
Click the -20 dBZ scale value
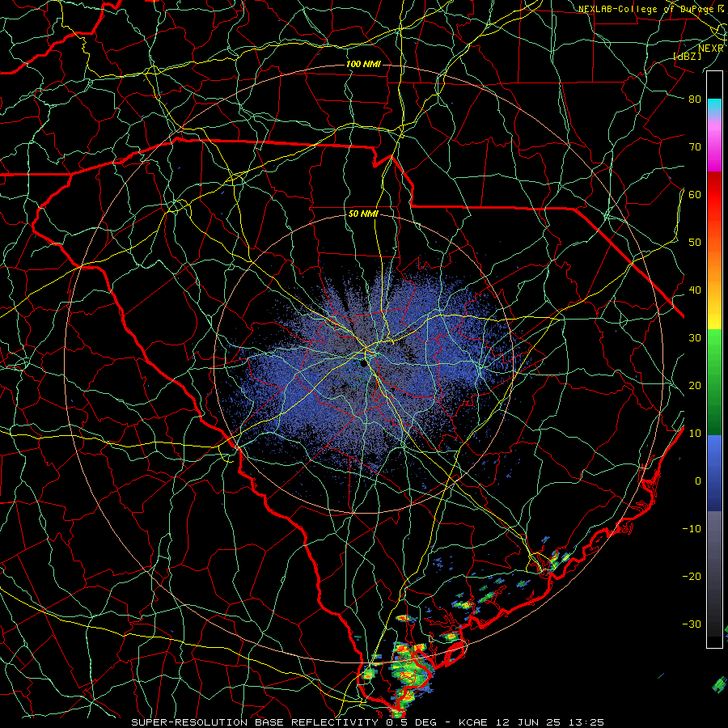(692, 577)
